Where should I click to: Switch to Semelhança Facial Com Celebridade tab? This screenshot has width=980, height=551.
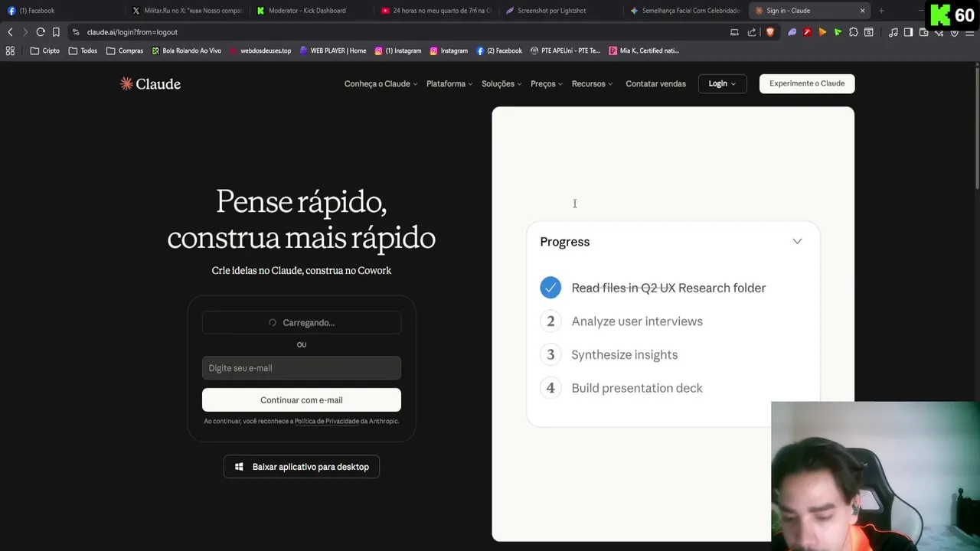coord(685,11)
